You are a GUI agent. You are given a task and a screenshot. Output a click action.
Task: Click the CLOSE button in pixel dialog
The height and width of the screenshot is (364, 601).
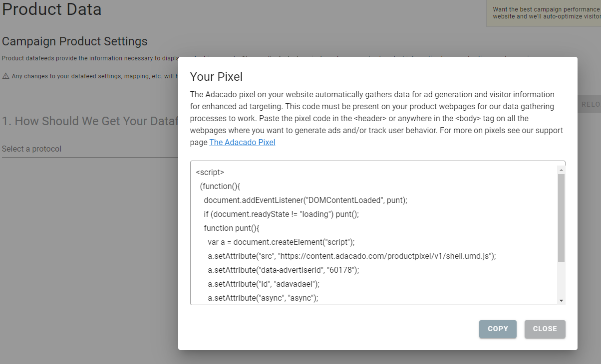pos(545,329)
